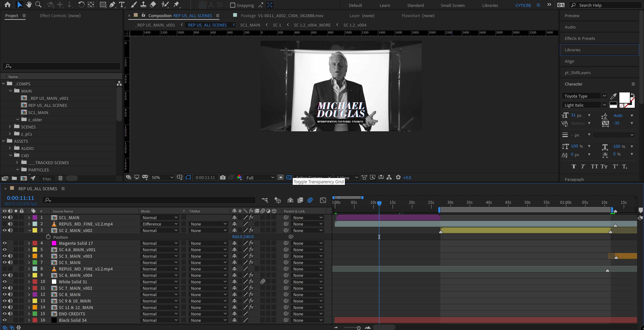Select the Rotation tool
Viewport: 644px width, 330px height.
tap(81, 5)
